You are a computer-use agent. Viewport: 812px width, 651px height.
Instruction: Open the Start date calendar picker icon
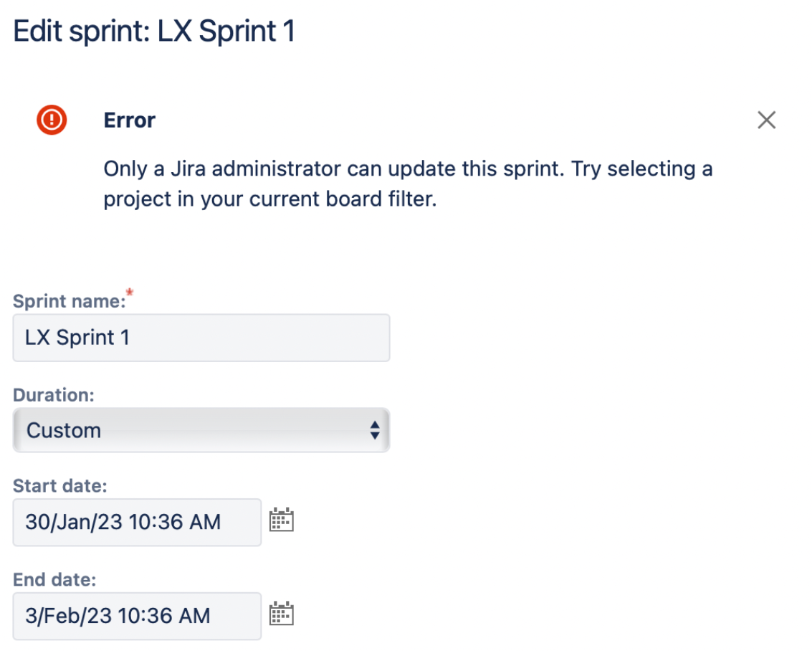click(282, 520)
